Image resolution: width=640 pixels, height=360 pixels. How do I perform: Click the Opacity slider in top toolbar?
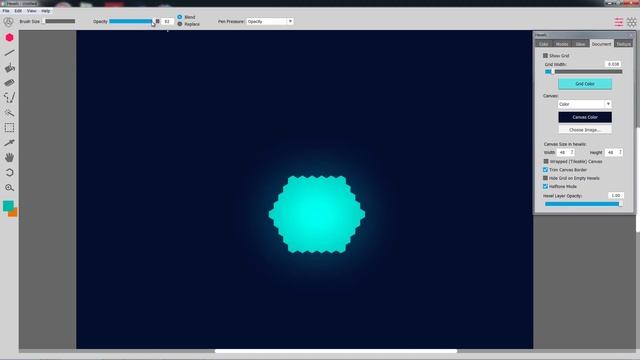131,21
